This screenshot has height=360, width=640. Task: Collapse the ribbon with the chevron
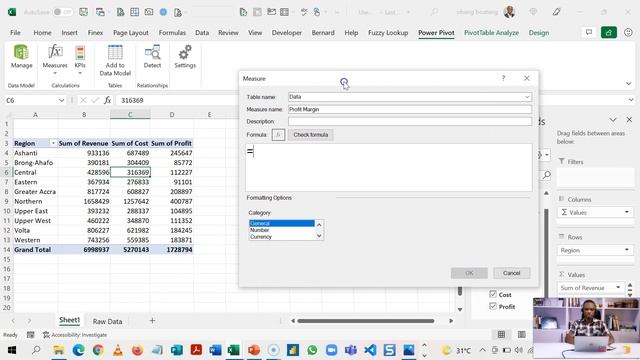(628, 84)
